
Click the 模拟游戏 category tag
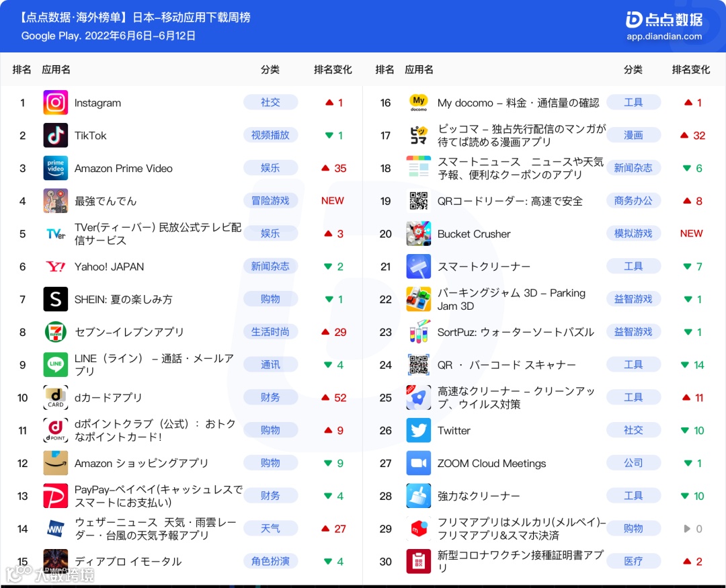(x=633, y=233)
